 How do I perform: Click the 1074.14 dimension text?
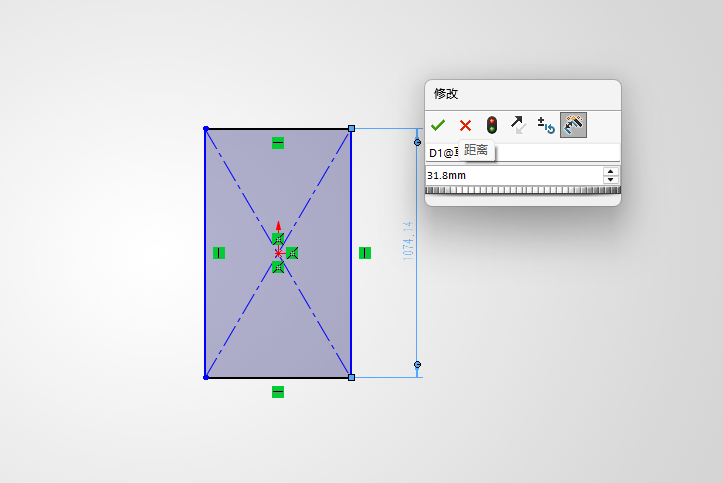tap(408, 241)
